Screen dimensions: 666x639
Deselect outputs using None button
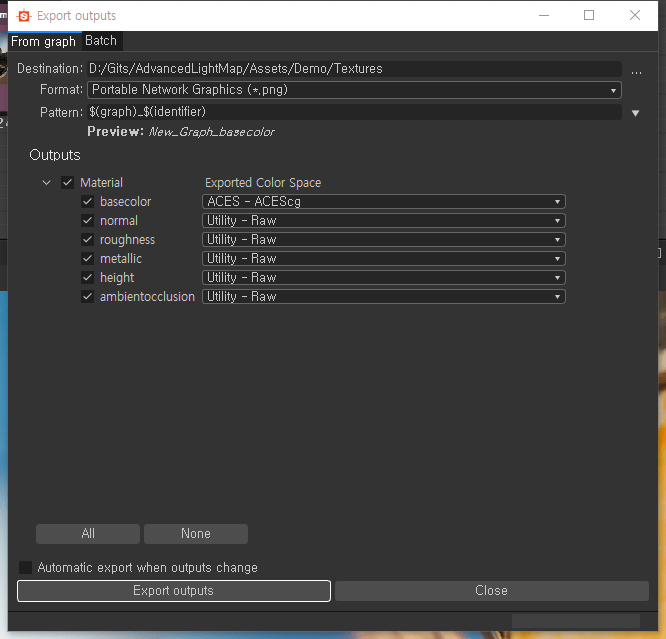[196, 534]
